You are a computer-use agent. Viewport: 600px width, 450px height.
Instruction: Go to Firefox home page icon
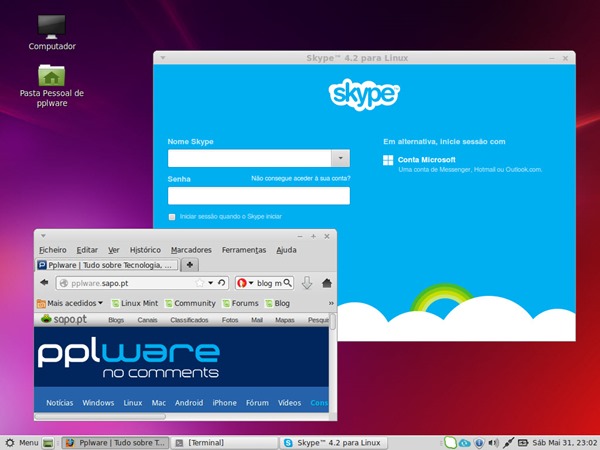[x=327, y=283]
